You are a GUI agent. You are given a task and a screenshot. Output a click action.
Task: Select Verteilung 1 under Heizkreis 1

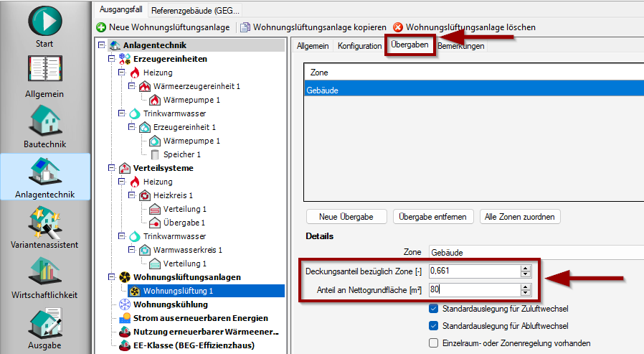pyautogui.click(x=185, y=209)
